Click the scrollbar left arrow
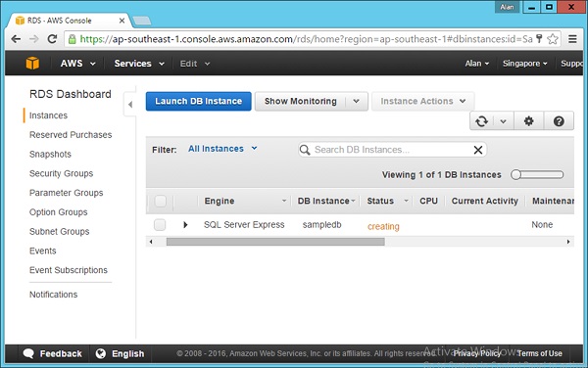 click(151, 242)
